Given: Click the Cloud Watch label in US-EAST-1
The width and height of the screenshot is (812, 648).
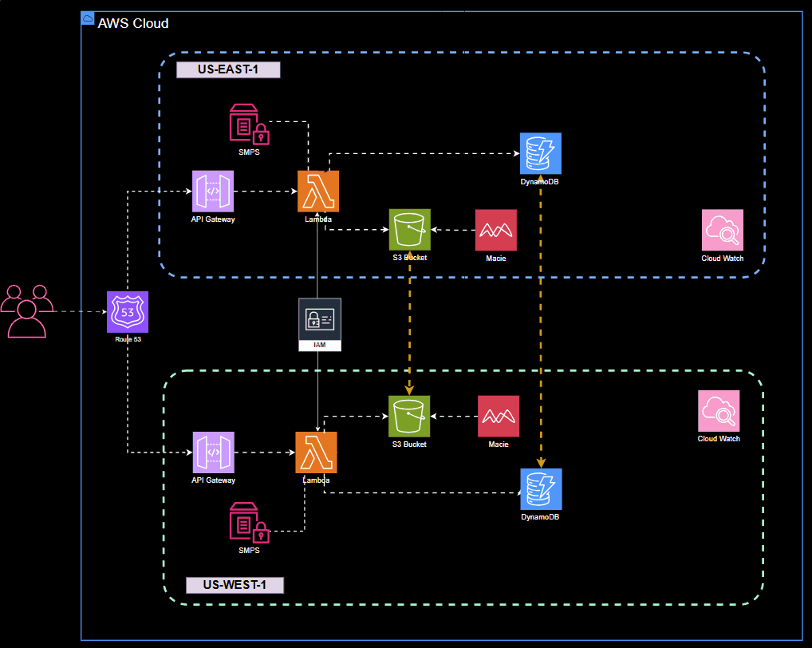Looking at the screenshot, I should pyautogui.click(x=723, y=258).
